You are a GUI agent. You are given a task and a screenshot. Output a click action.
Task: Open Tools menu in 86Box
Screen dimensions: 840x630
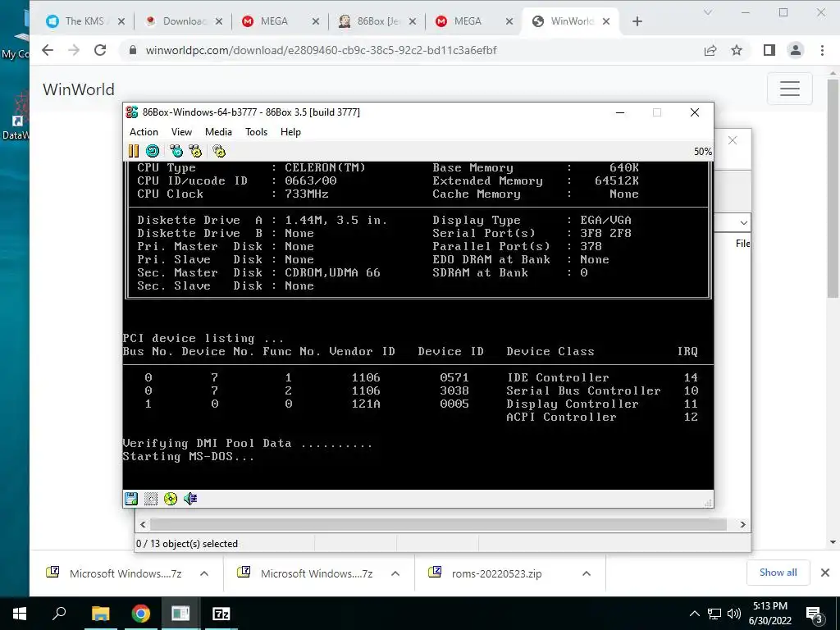tap(256, 132)
